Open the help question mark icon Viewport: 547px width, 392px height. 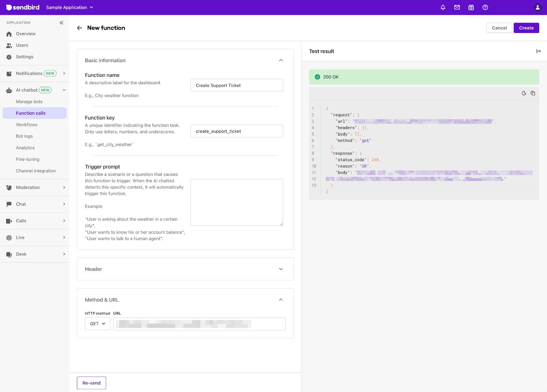point(485,7)
